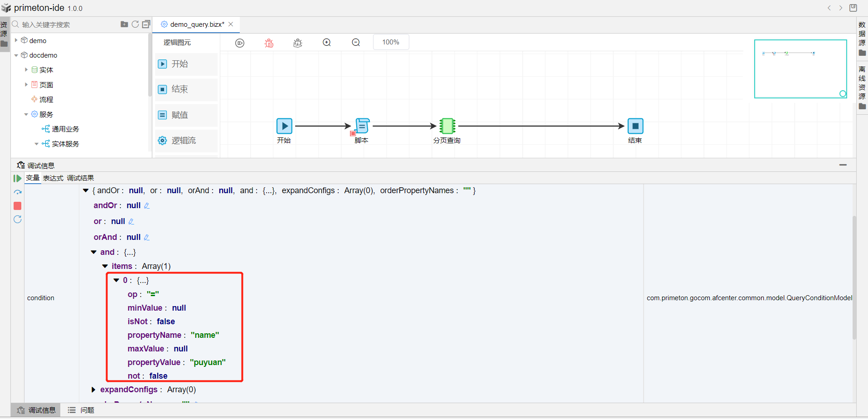Click the 100% zoom level field
The height and width of the screenshot is (419, 868).
pyautogui.click(x=390, y=42)
